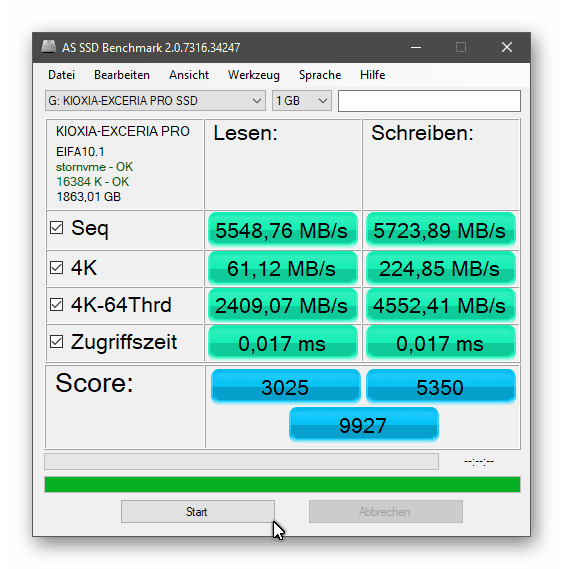The height and width of the screenshot is (569, 563).
Task: Open the Werkzeug menu
Action: click(x=254, y=75)
